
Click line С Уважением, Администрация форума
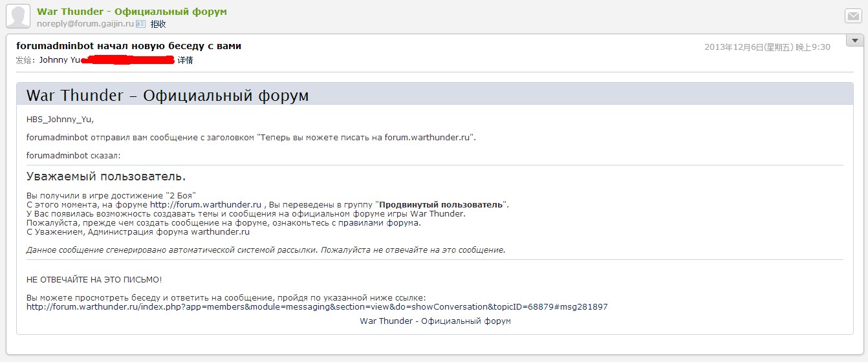pos(138,231)
